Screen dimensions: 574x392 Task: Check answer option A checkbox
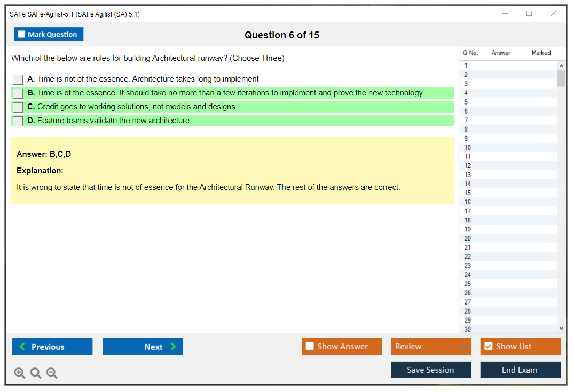pyautogui.click(x=18, y=79)
